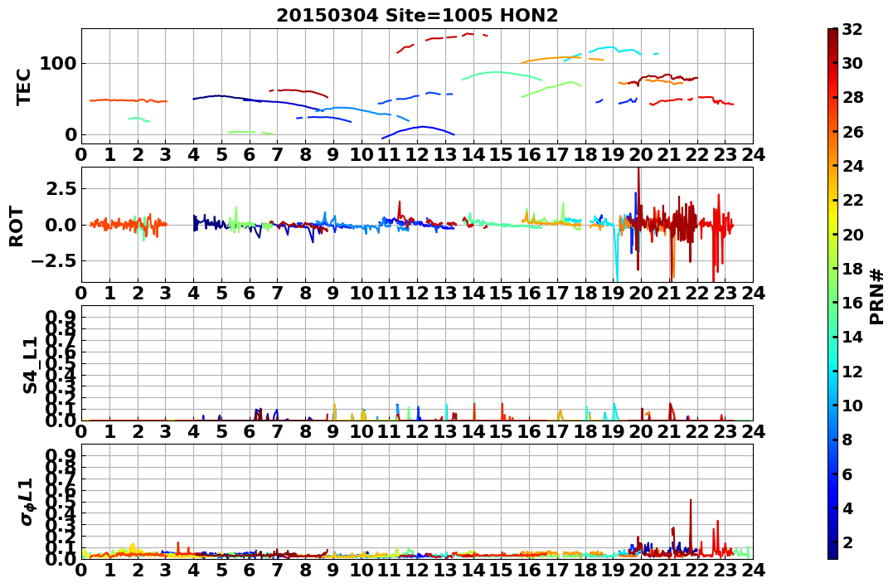Click the "0.9" tick on the S4_L1 axis
The width and height of the screenshot is (893, 588).
[x=61, y=317]
